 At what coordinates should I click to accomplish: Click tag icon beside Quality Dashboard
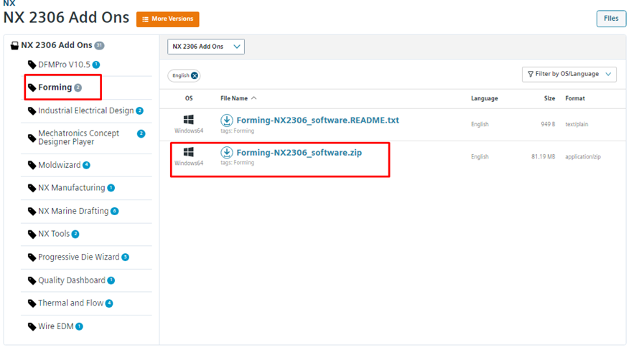32,280
